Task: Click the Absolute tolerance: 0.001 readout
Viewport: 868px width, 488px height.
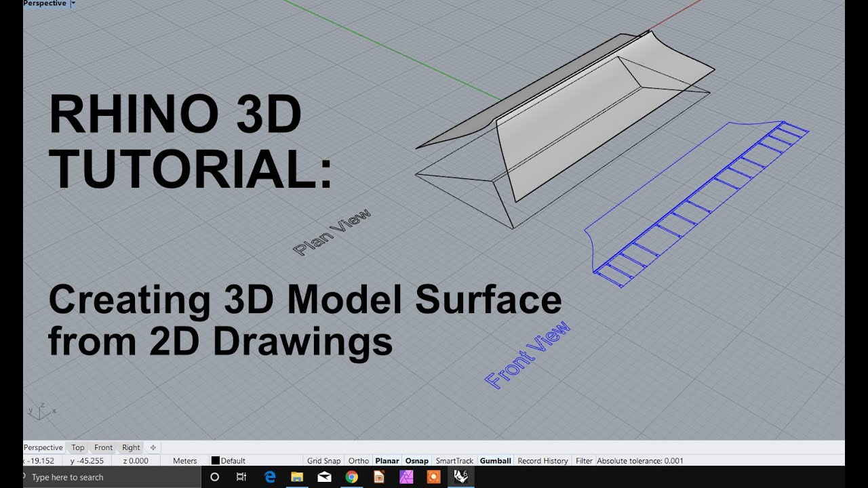Action: tap(640, 461)
